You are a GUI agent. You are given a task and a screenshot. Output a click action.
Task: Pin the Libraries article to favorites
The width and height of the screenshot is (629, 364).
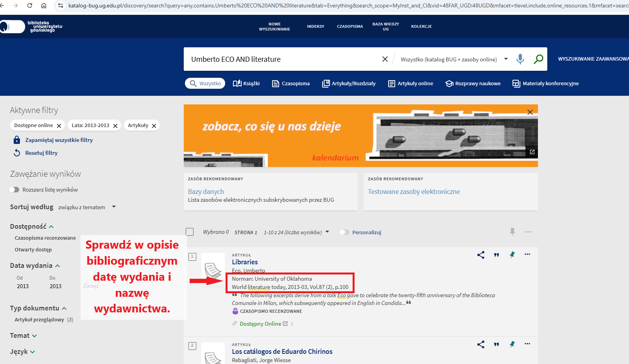click(512, 255)
